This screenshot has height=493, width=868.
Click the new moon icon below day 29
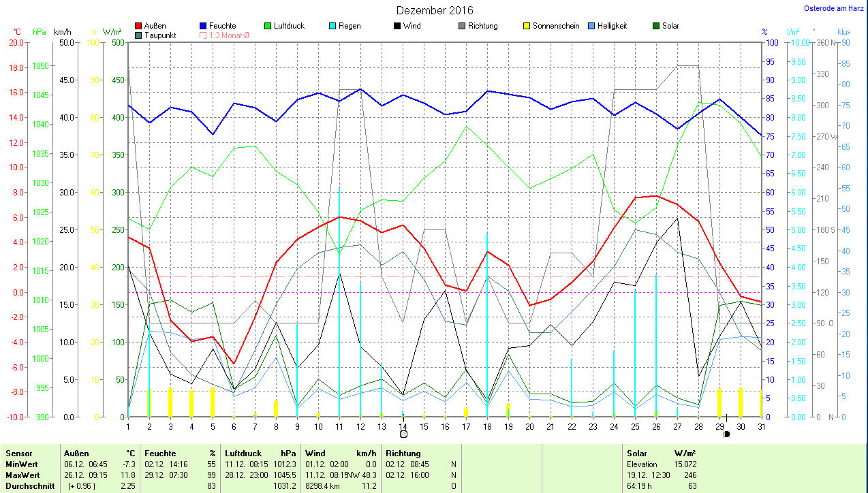[x=726, y=434]
